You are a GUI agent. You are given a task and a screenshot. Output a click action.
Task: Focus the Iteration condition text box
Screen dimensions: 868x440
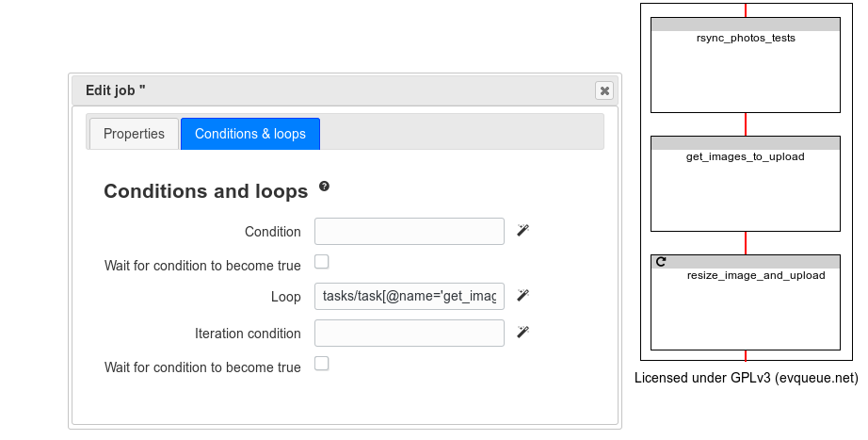[x=410, y=333]
